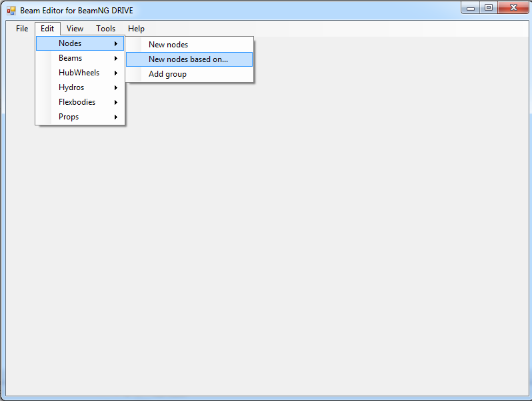Screen dimensions: 532x401
Task: Open the Tools menu
Action: (105, 29)
